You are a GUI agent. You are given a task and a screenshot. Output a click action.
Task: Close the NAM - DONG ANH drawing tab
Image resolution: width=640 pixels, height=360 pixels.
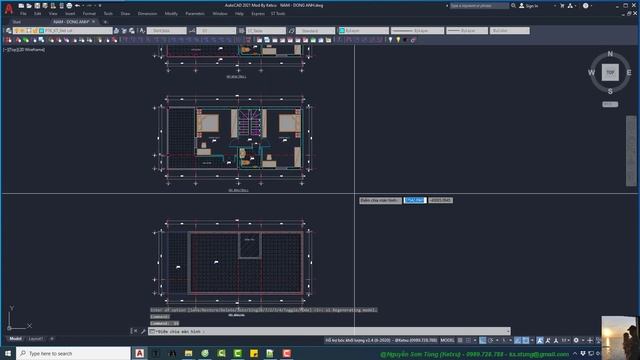(93, 22)
